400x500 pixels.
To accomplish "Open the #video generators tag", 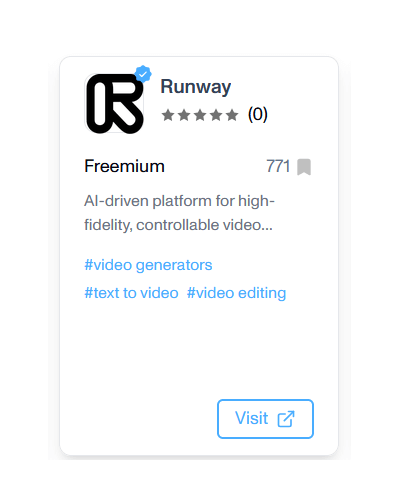I will pyautogui.click(x=148, y=265).
